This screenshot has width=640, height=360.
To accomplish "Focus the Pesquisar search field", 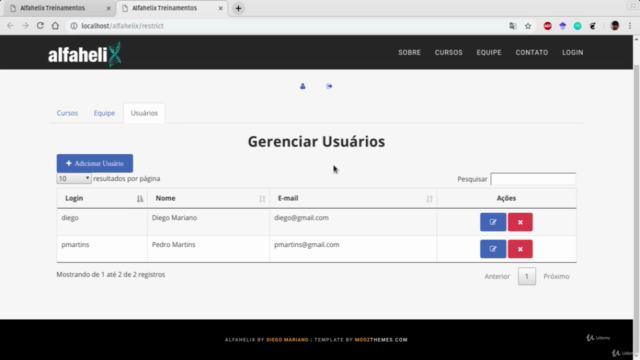I will point(533,179).
